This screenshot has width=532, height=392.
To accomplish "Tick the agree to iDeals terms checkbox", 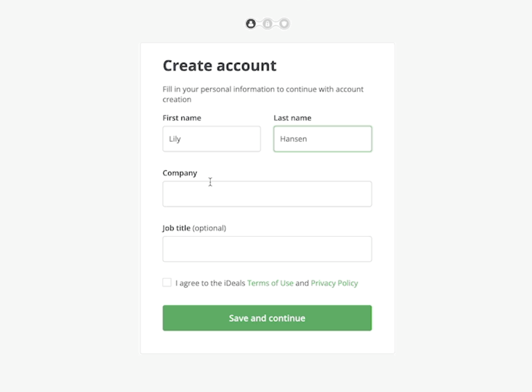I will 167,282.
